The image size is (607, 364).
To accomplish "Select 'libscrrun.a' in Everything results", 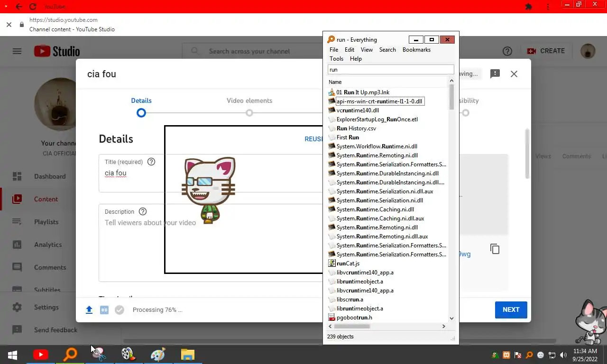I will point(349,300).
